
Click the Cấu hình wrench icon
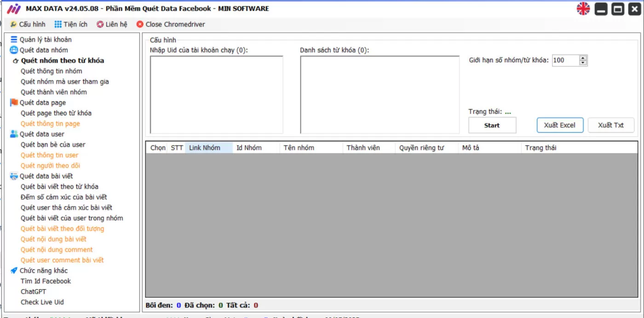tap(13, 24)
